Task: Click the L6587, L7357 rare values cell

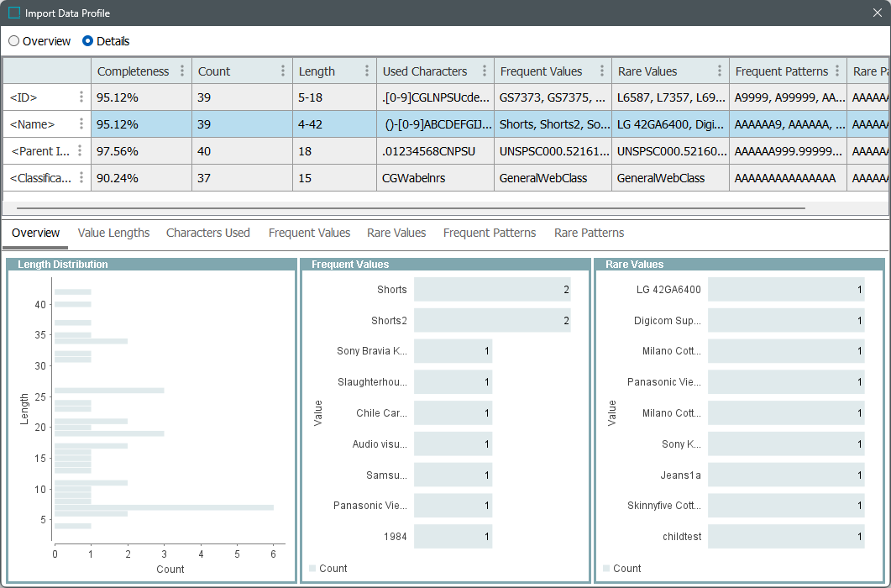Action: pyautogui.click(x=670, y=97)
